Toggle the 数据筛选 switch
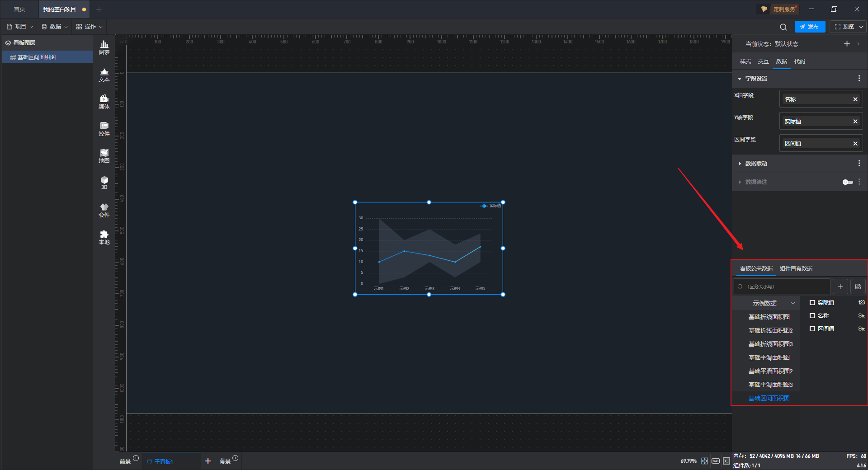The image size is (868, 470). (848, 182)
